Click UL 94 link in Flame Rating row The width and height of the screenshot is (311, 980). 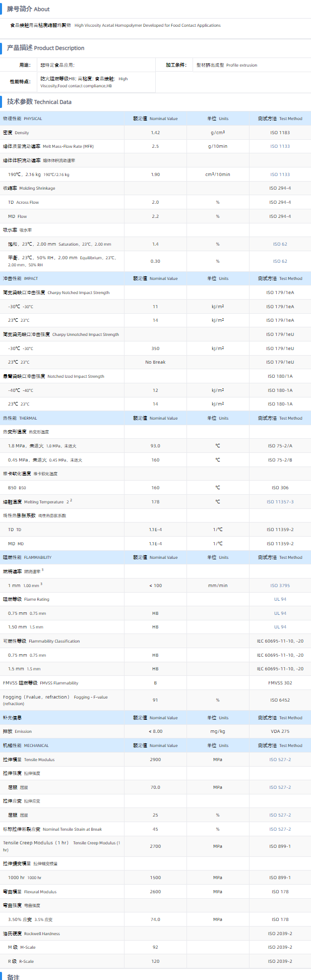point(280,599)
